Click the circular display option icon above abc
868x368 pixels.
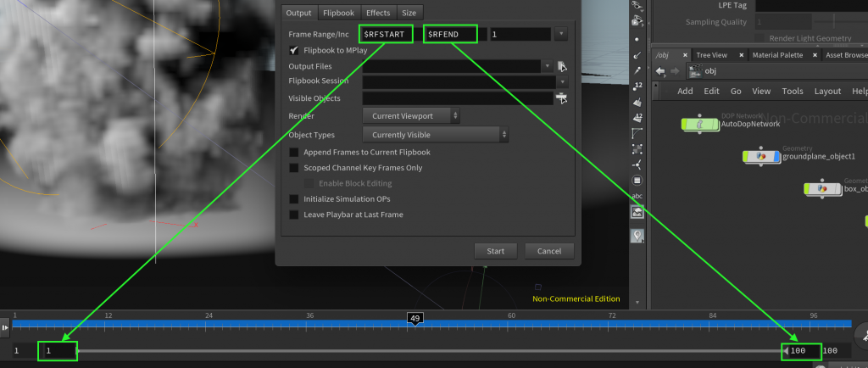point(637,181)
